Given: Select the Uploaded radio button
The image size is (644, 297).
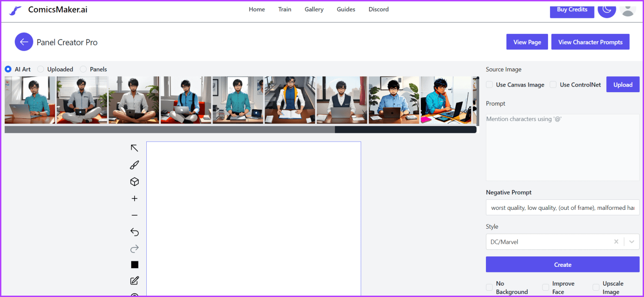Looking at the screenshot, I should (41, 69).
